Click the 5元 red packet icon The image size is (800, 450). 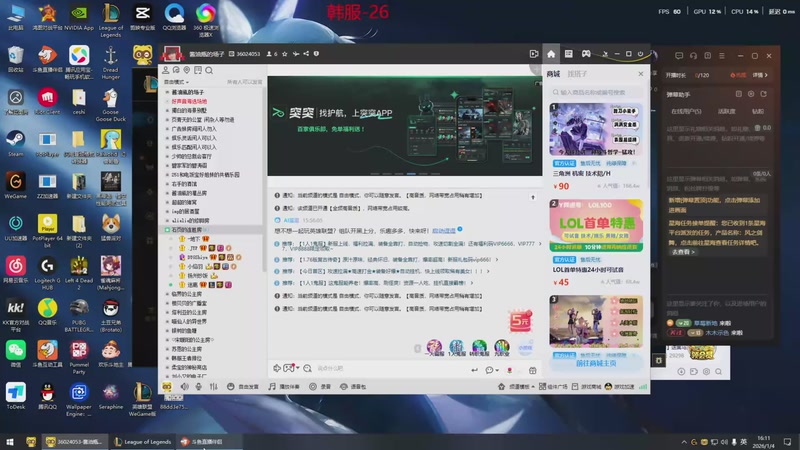tap(520, 320)
